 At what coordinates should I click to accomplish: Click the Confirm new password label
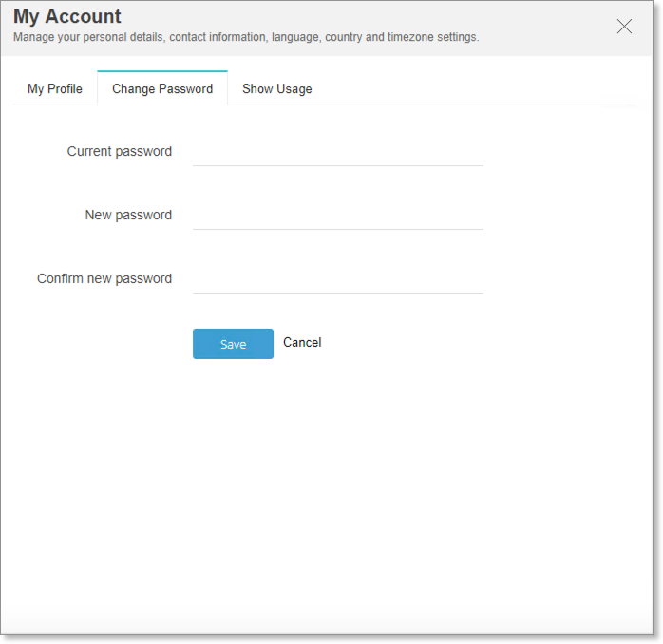(x=104, y=278)
